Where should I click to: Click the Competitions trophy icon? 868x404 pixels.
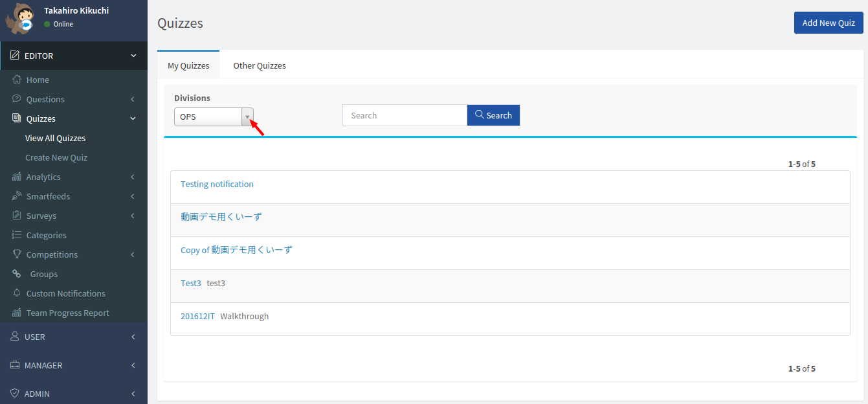(x=17, y=254)
